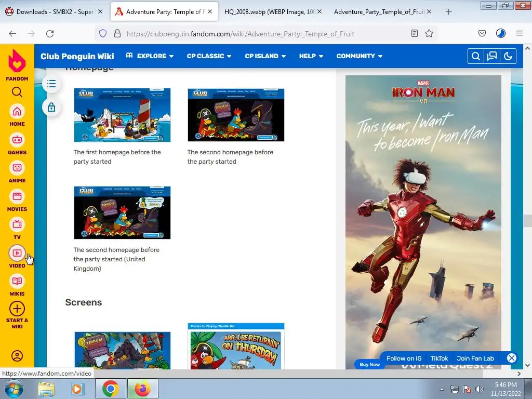
Task: Open Firefox account profile icon
Action: pos(501,33)
